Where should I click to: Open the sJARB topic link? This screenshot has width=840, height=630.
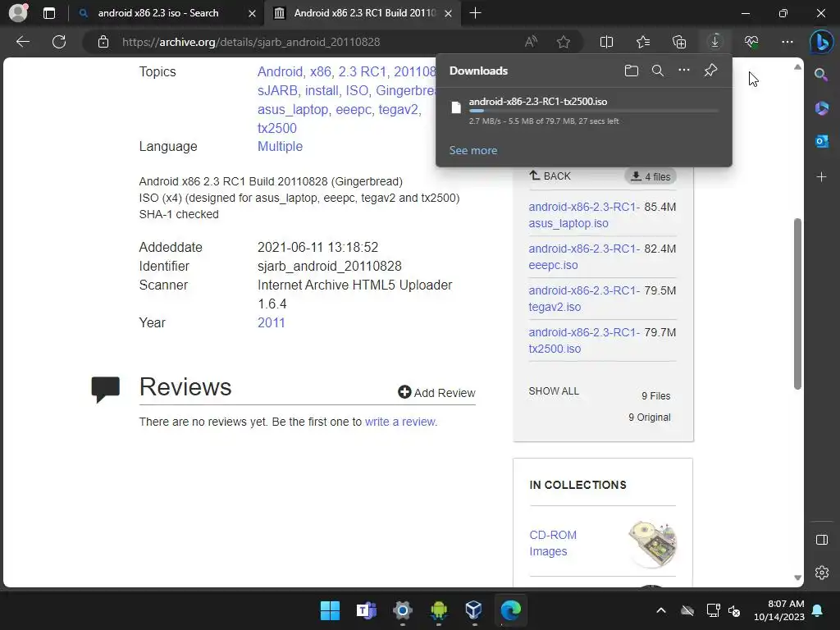(x=277, y=90)
